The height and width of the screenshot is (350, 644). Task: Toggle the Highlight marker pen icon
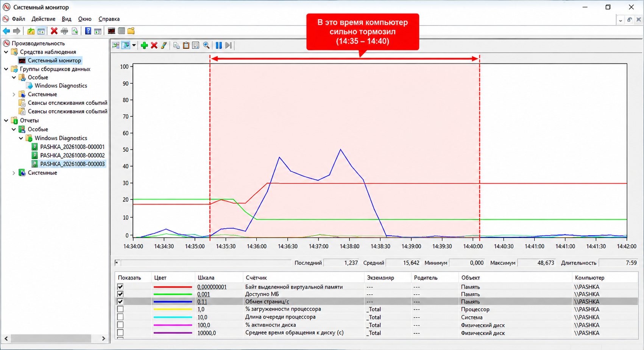pyautogui.click(x=164, y=45)
